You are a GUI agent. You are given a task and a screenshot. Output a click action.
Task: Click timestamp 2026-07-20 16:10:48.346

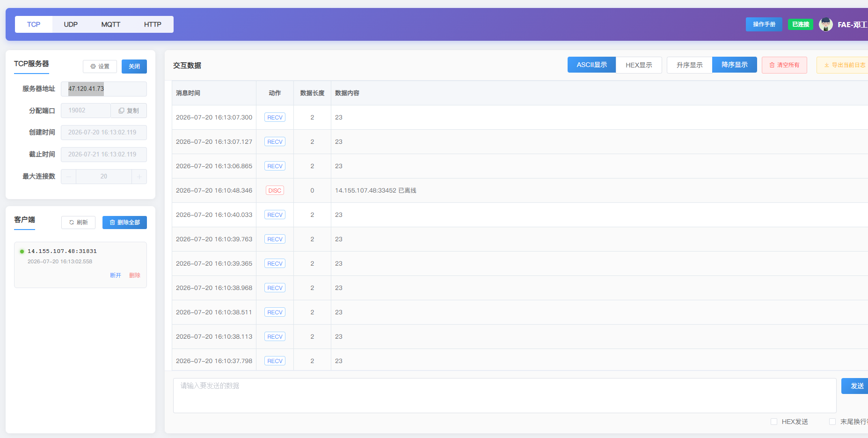[214, 191]
